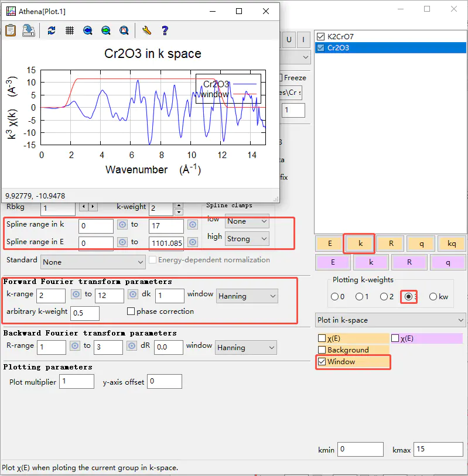Image resolution: width=468 pixels, height=476 pixels.
Task: Select plotting k-weight 2
Action: (x=384, y=297)
